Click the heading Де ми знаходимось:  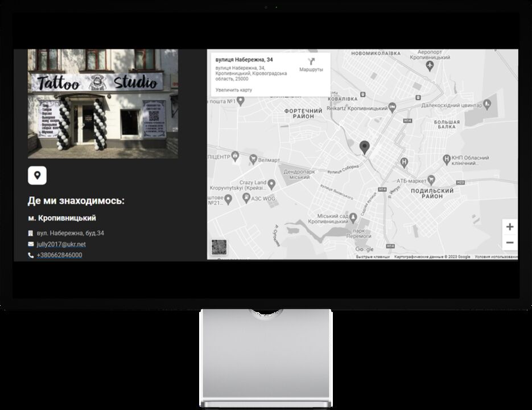pos(76,201)
